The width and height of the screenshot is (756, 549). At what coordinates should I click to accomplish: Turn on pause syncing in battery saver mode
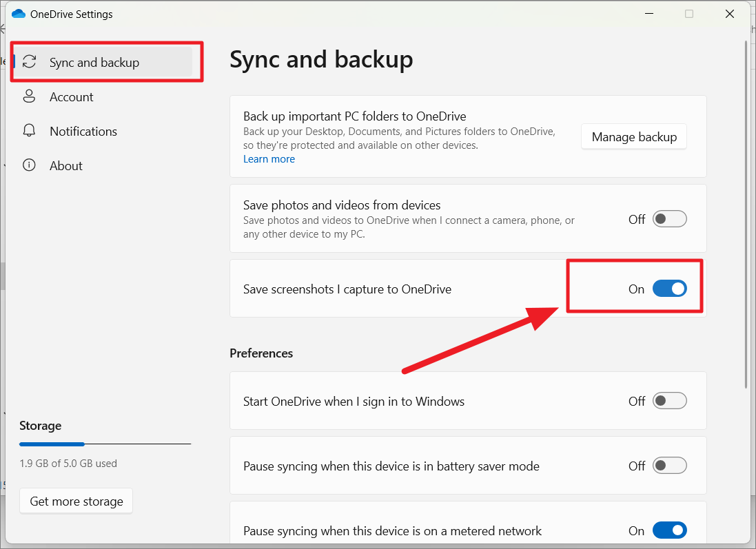pos(669,465)
